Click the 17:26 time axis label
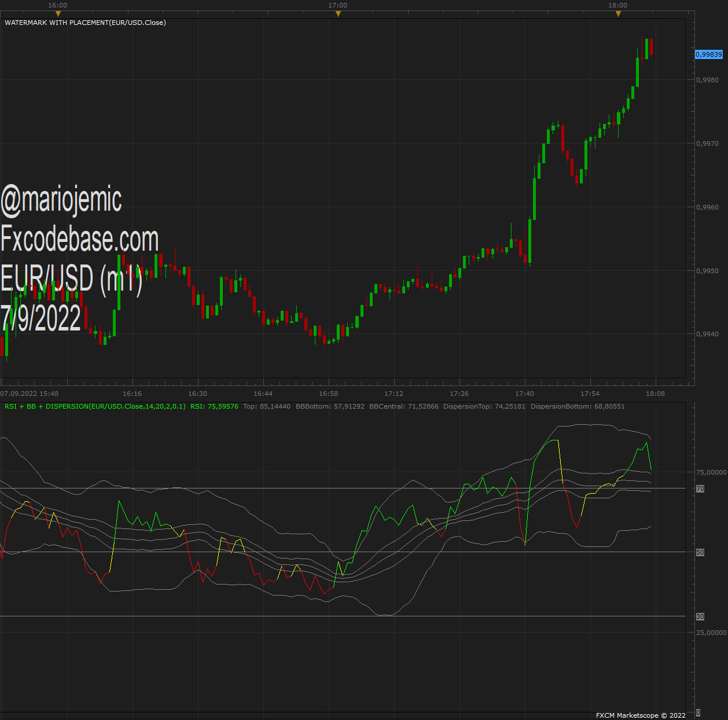728x720 pixels. tap(459, 394)
